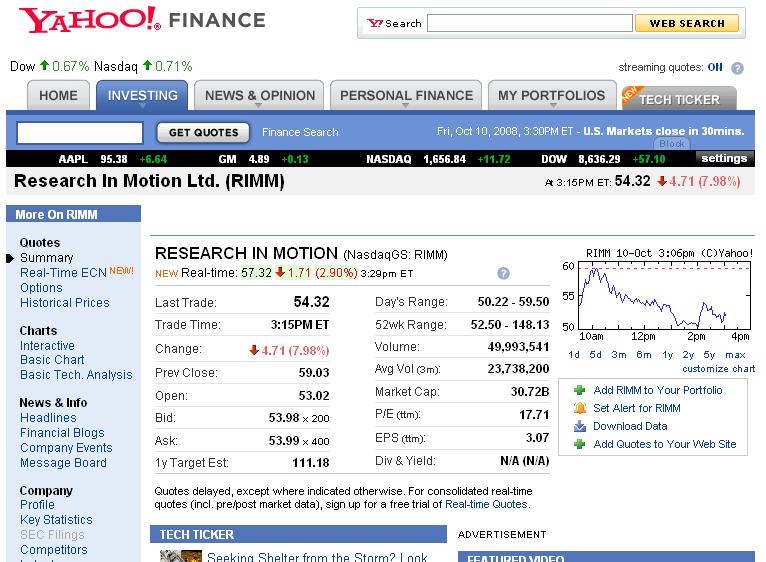Focus the Yahoo web search input
The width and height of the screenshot is (766, 562).
(530, 23)
